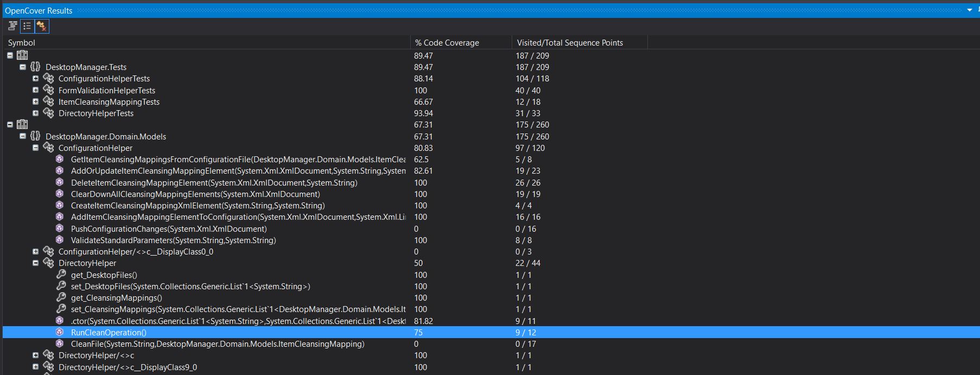Sort by the % Code Coverage column header
The height and width of the screenshot is (375, 980).
tap(447, 42)
